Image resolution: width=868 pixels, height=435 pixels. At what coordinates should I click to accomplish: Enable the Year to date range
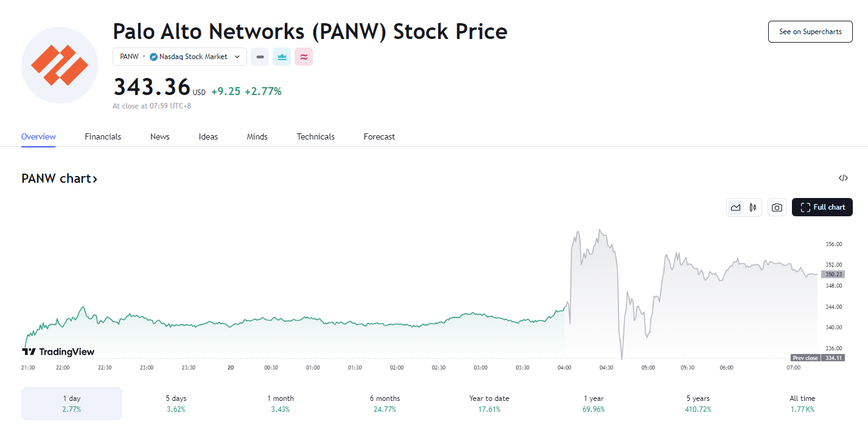click(489, 403)
